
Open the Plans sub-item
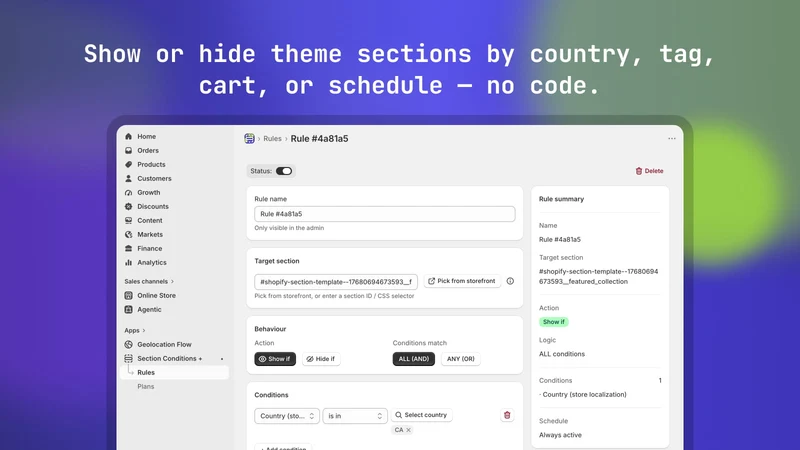[145, 387]
